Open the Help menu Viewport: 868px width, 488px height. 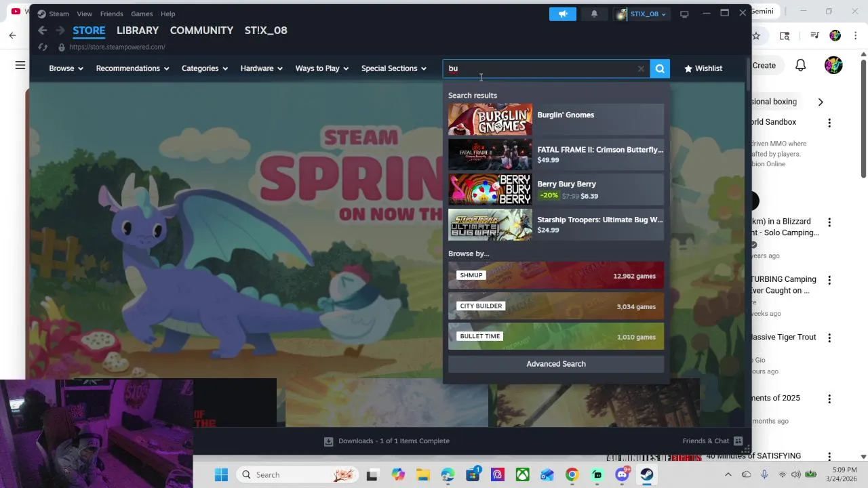(x=167, y=14)
